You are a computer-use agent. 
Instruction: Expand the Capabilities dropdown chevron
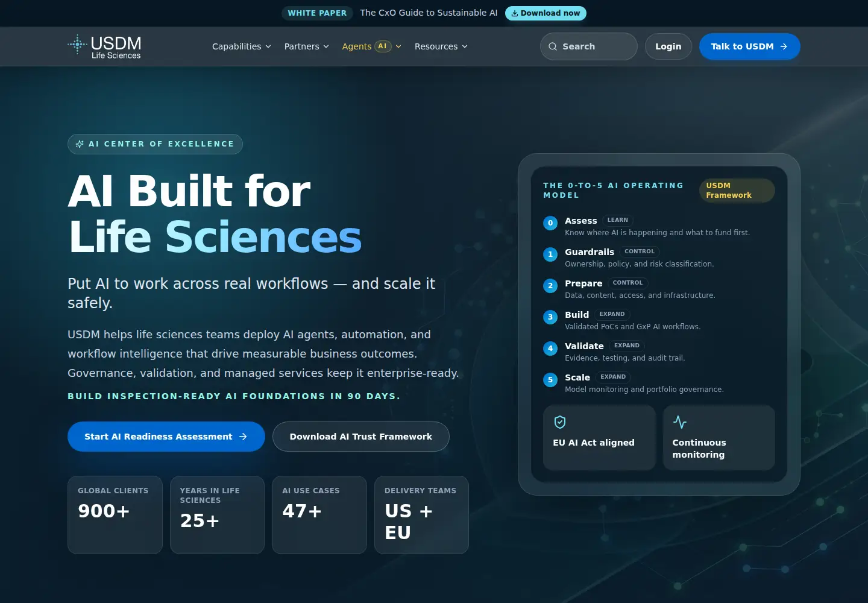[268, 46]
